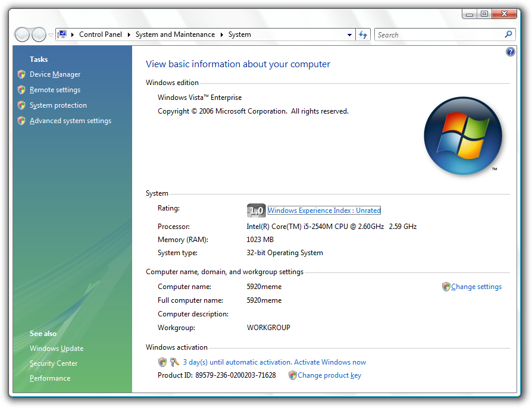This screenshot has height=408, width=532.
Task: Open Performance under See also
Action: click(50, 378)
